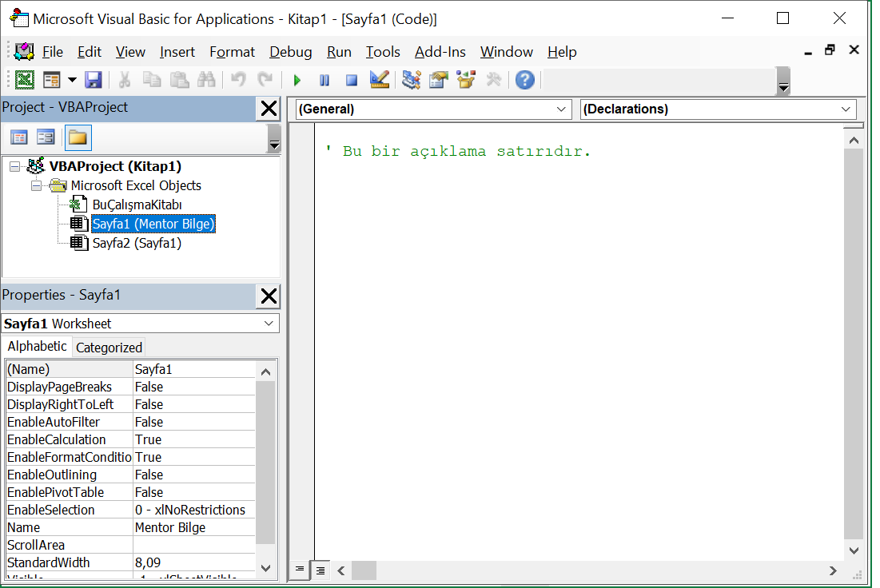Click code window scroll-up arrow
This screenshot has width=880, height=588.
854,141
